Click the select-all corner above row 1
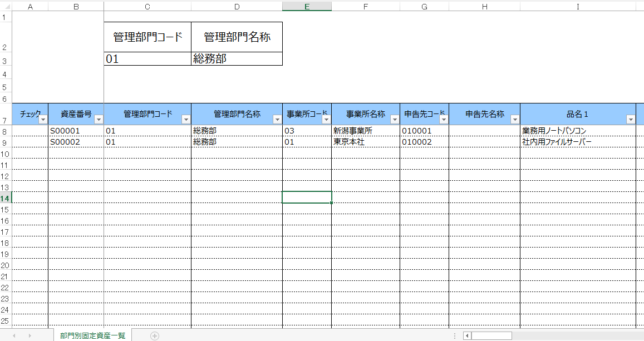The image size is (644, 341). pyautogui.click(x=6, y=6)
